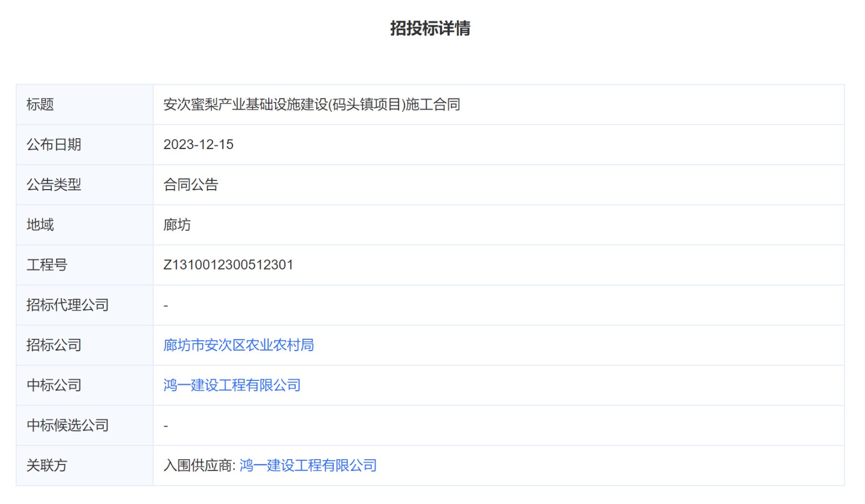Screen dimensions: 865x504
Task: Select the project number Z1310012300512301
Action: click(228, 265)
